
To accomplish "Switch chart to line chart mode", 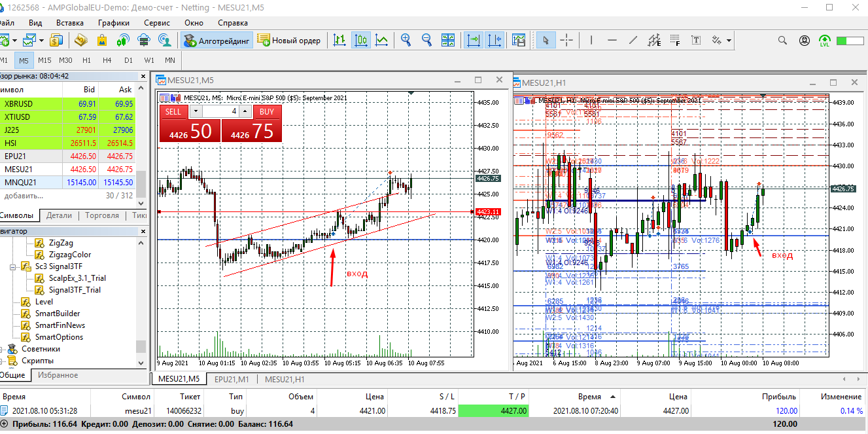I will tap(381, 41).
